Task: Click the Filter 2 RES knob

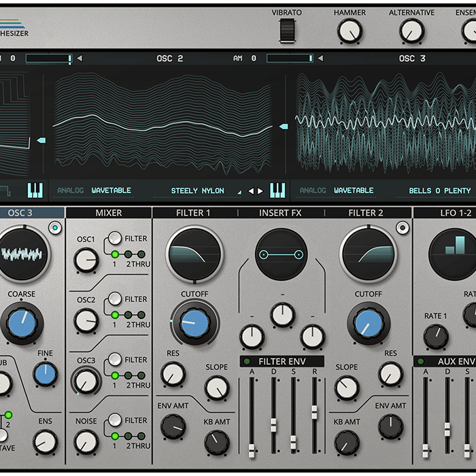Action: click(x=391, y=374)
